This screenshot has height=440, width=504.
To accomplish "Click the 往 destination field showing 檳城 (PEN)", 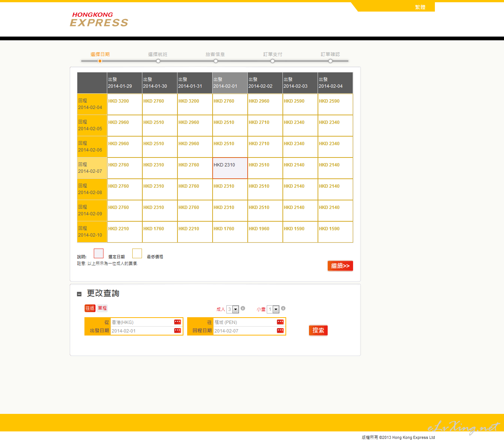I will [249, 322].
